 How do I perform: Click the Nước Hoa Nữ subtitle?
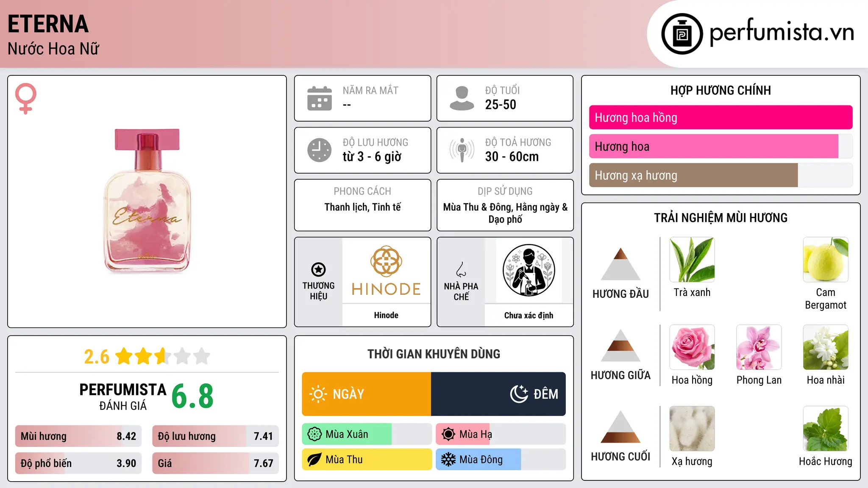[53, 49]
